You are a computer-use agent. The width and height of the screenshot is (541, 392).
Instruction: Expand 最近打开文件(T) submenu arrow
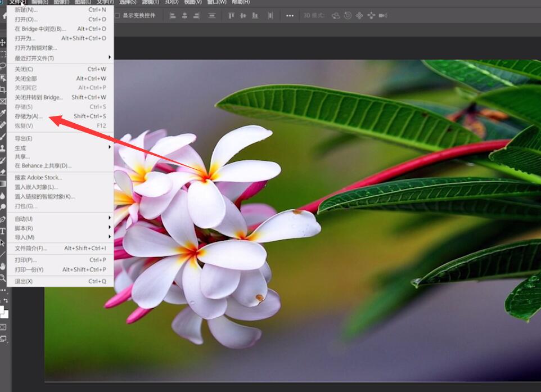[x=109, y=57]
